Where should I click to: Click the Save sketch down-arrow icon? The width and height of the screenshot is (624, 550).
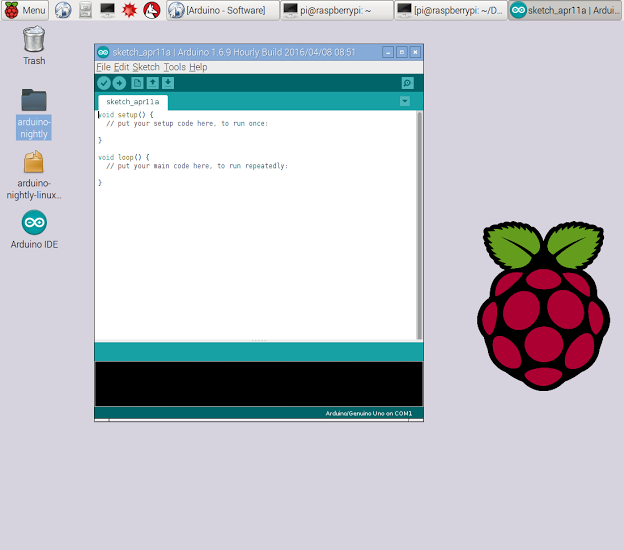pos(168,83)
